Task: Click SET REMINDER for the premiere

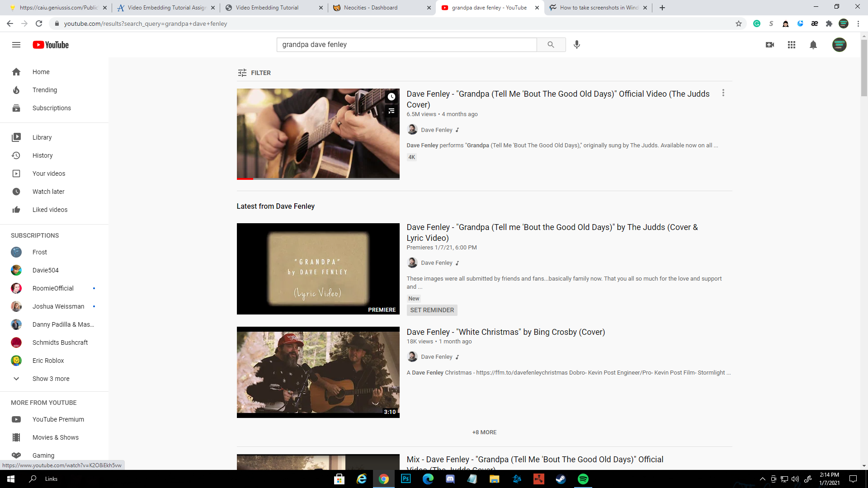Action: tap(432, 310)
